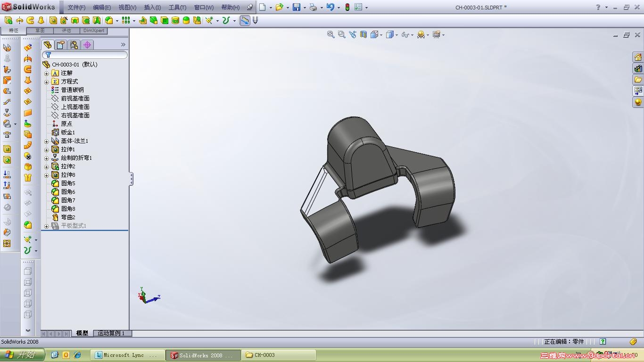This screenshot has width=644, height=362.
Task: Open the 工具(T) menu
Action: pyautogui.click(x=177, y=8)
